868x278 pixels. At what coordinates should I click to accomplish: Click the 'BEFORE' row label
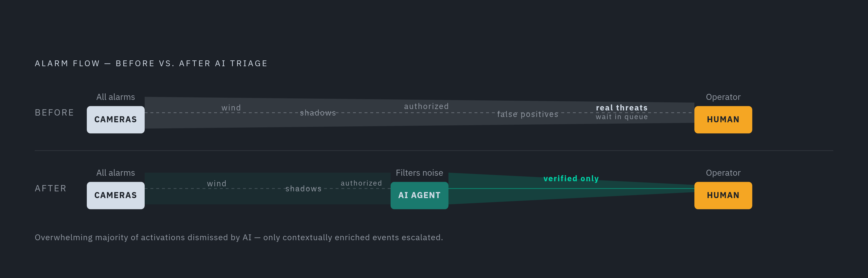click(x=54, y=112)
